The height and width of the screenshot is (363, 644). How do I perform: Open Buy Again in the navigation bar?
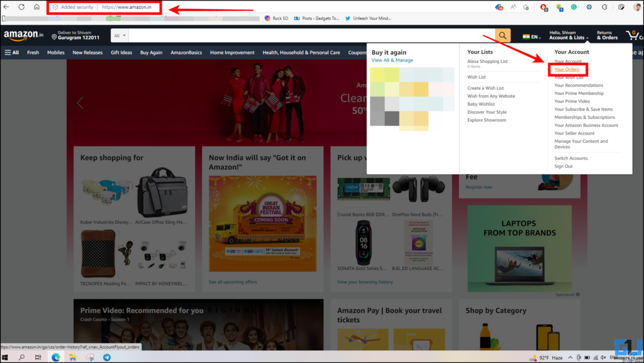[151, 53]
